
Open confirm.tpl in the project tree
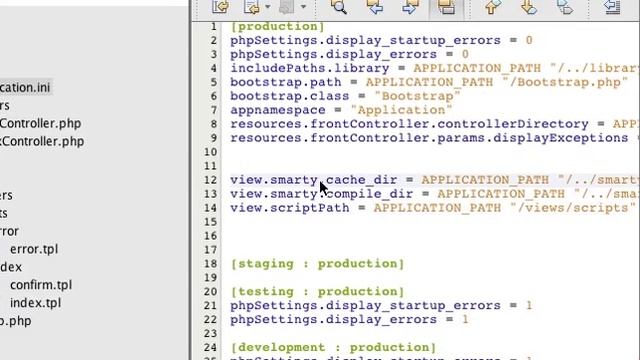click(x=41, y=285)
